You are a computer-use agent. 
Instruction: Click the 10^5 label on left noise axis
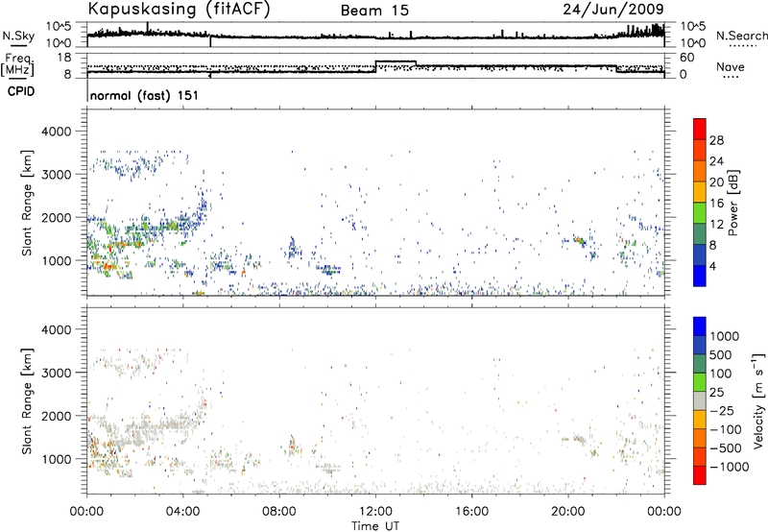[x=60, y=26]
